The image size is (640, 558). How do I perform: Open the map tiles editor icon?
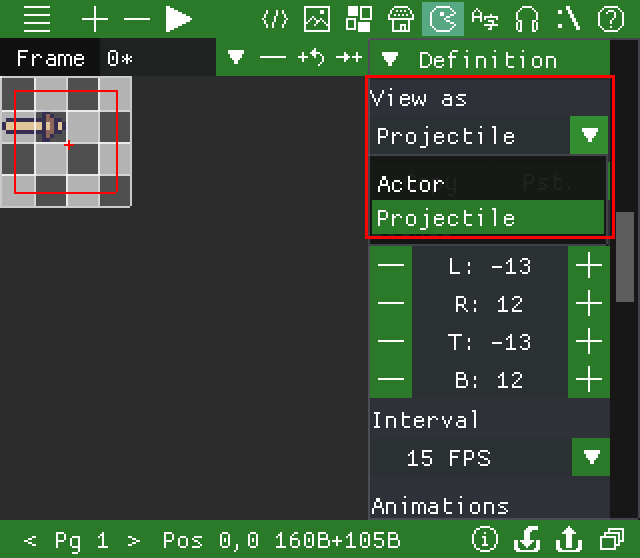(x=359, y=19)
